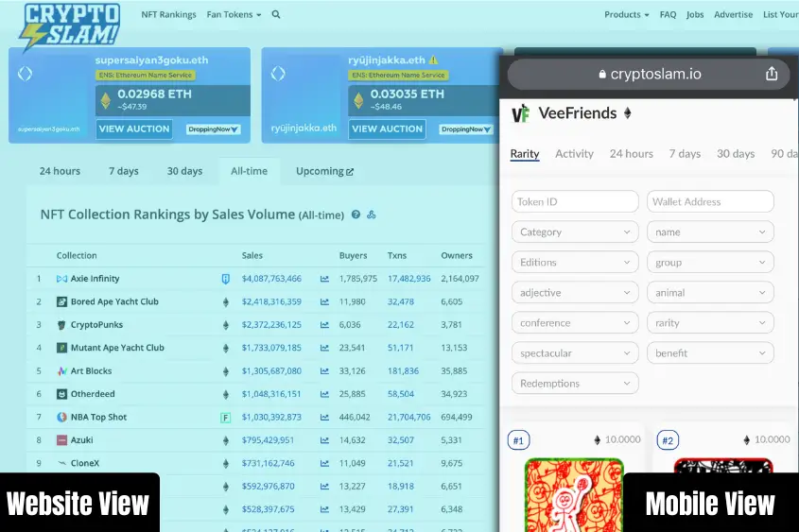The width and height of the screenshot is (799, 532).
Task: Open the sales chart icon for NBA Top Shot
Action: click(324, 418)
